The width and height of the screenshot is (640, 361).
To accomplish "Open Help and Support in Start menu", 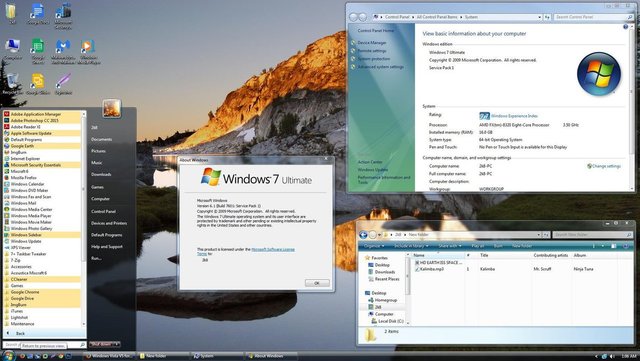I will (x=107, y=247).
